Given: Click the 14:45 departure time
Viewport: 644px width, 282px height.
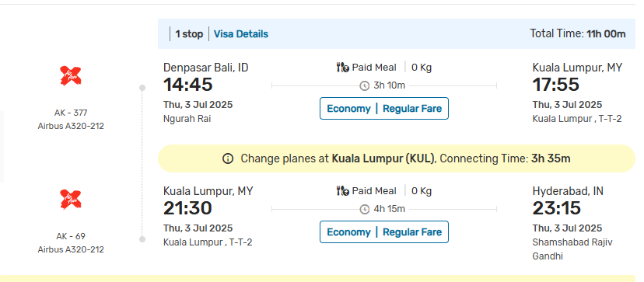Looking at the screenshot, I should [188, 85].
